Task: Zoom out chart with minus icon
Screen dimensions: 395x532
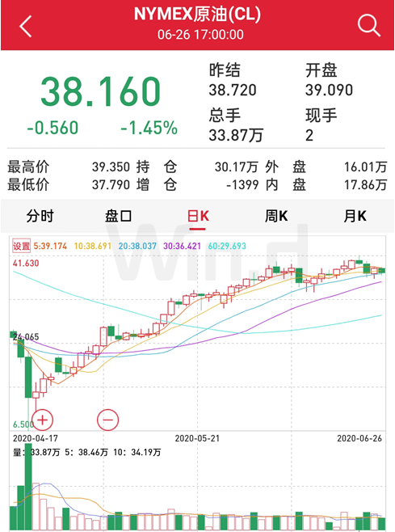Action: point(107,420)
